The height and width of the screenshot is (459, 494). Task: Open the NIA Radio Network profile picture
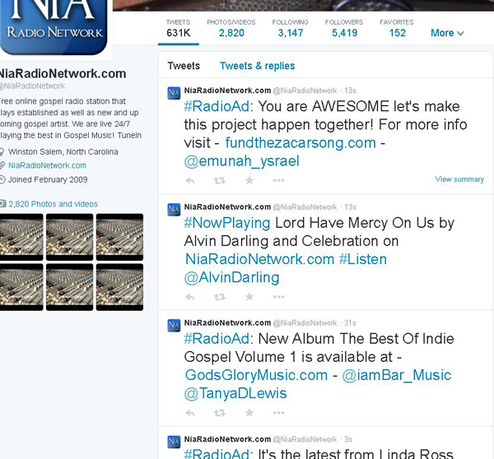[x=54, y=27]
